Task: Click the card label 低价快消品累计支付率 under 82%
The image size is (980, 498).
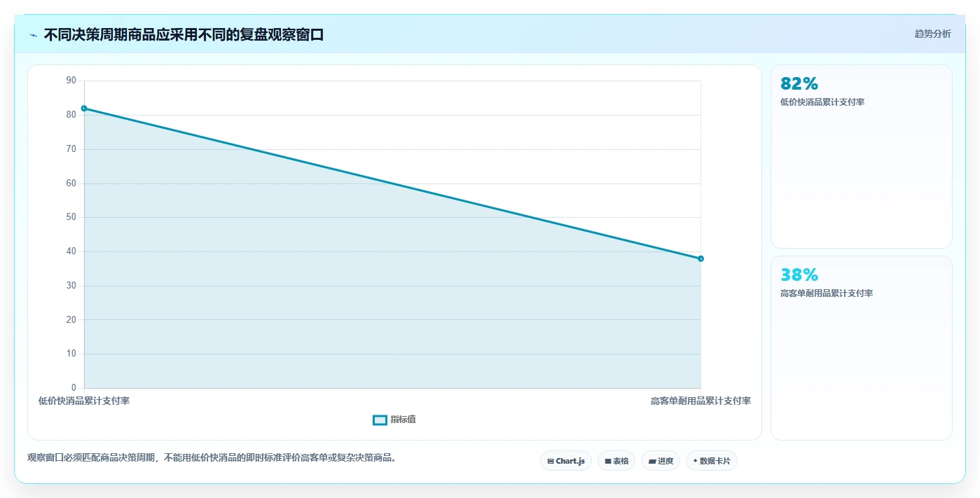Action: (822, 102)
